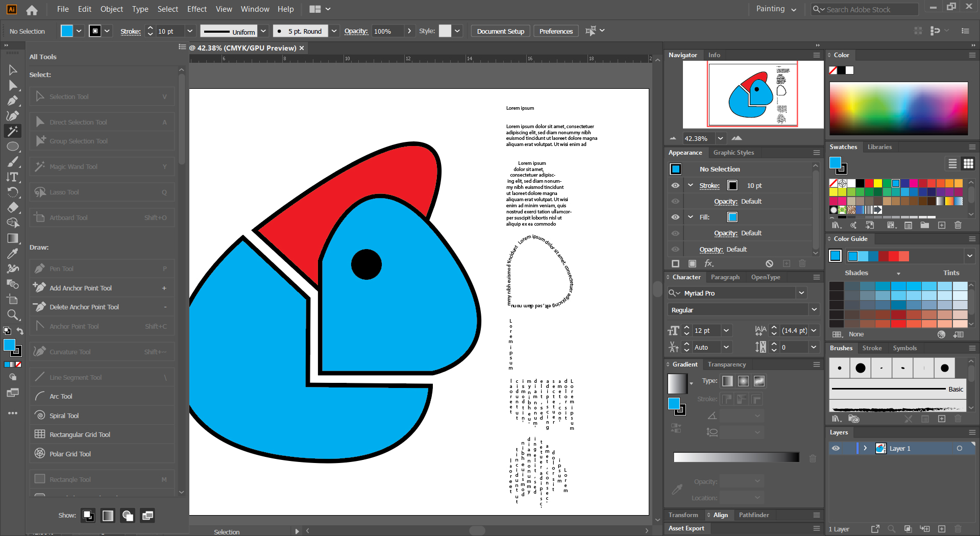980x536 pixels.
Task: Activate the Zoom tool in toolbar
Action: 13,315
